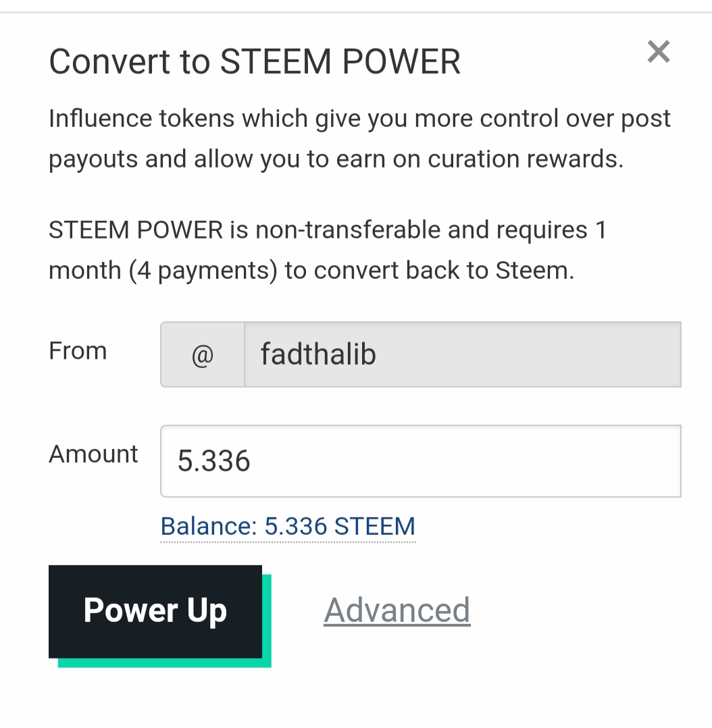
Task: Click empty area of the From field
Action: (x=540, y=355)
